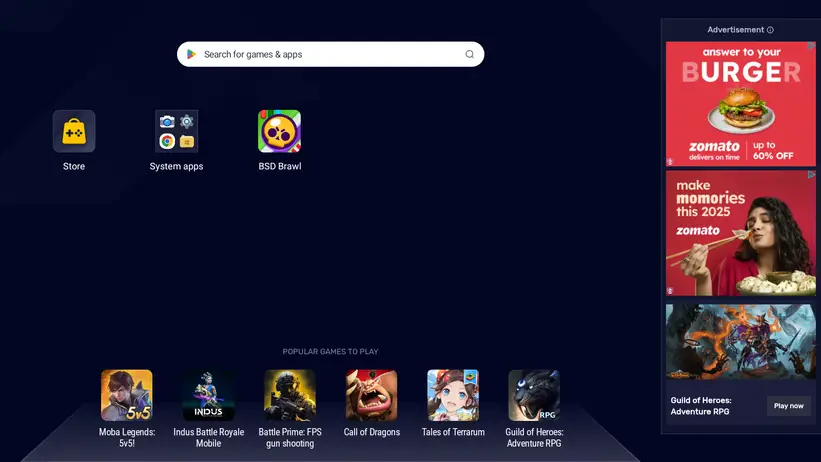Viewport: 821px width, 462px height.
Task: Click the AdChoices icon on momos ad
Action: point(811,175)
